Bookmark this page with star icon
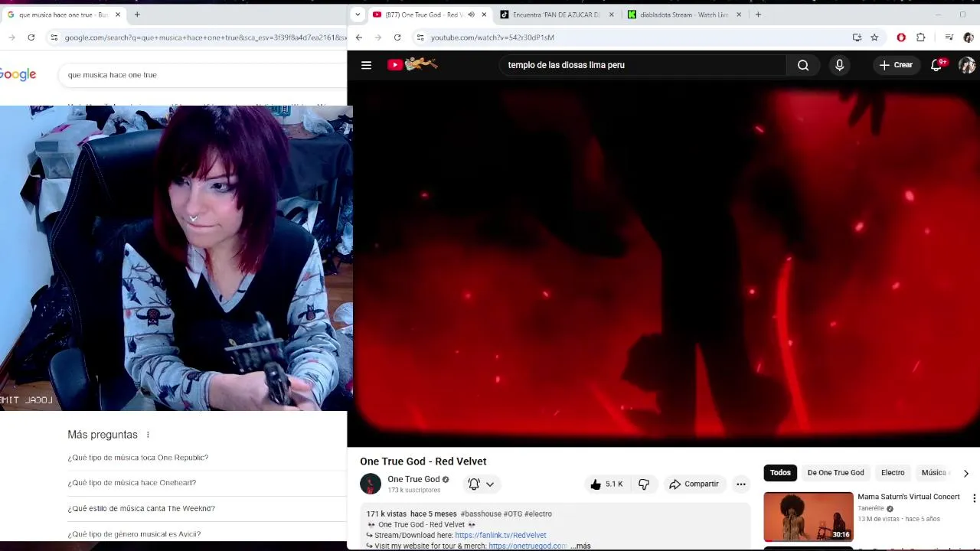 coord(874,37)
